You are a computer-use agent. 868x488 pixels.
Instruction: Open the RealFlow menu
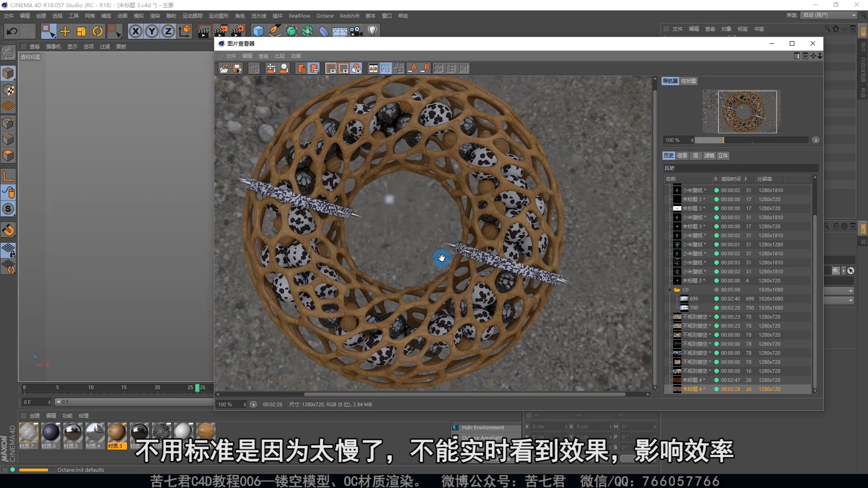(299, 16)
